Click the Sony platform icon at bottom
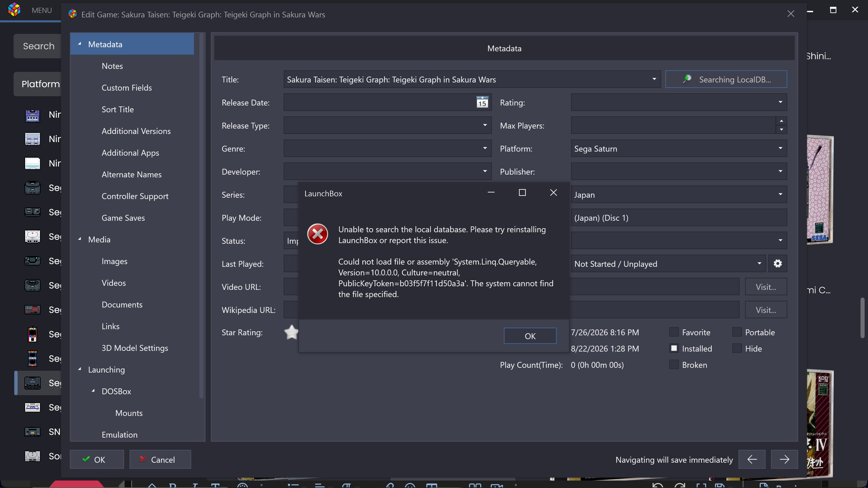868x488 pixels. [32, 456]
